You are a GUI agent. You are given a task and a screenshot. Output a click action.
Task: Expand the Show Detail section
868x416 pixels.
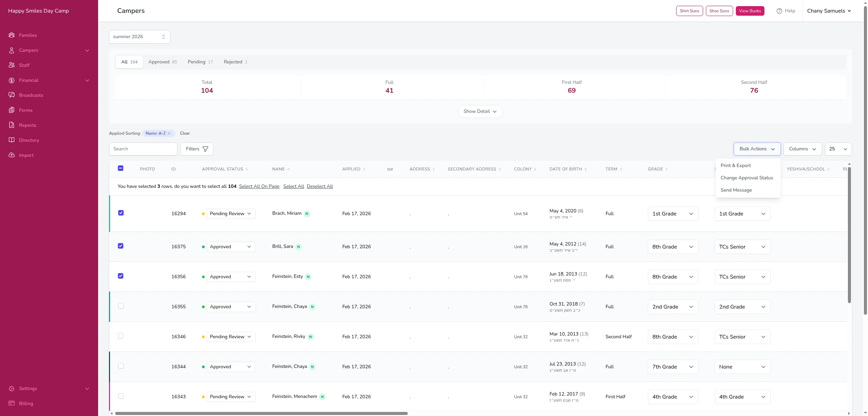[480, 112]
